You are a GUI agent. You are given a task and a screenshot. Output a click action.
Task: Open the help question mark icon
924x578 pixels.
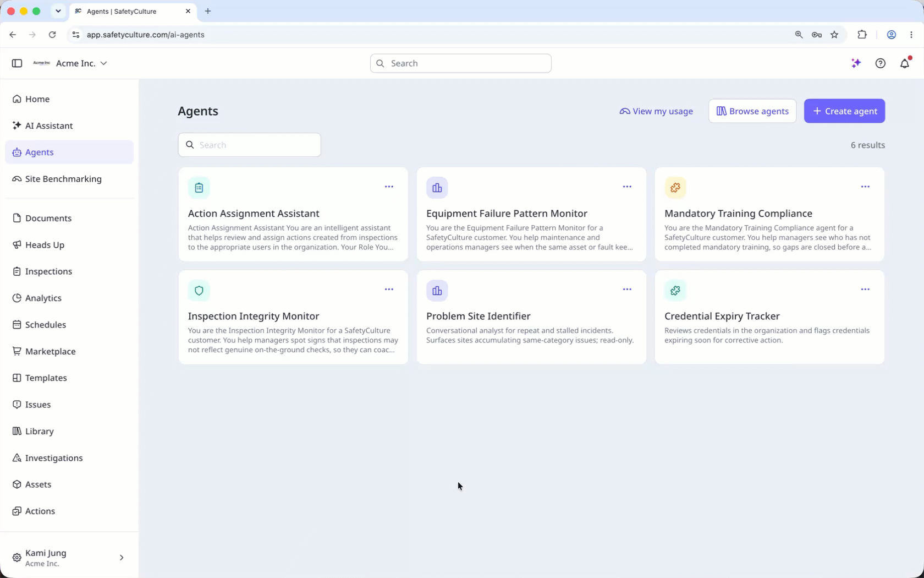point(880,63)
